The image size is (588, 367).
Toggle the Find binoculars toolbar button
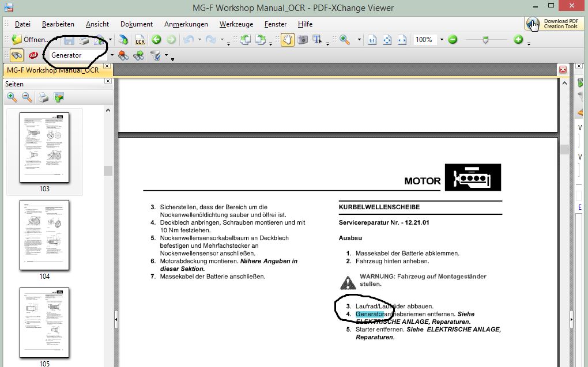coord(17,55)
